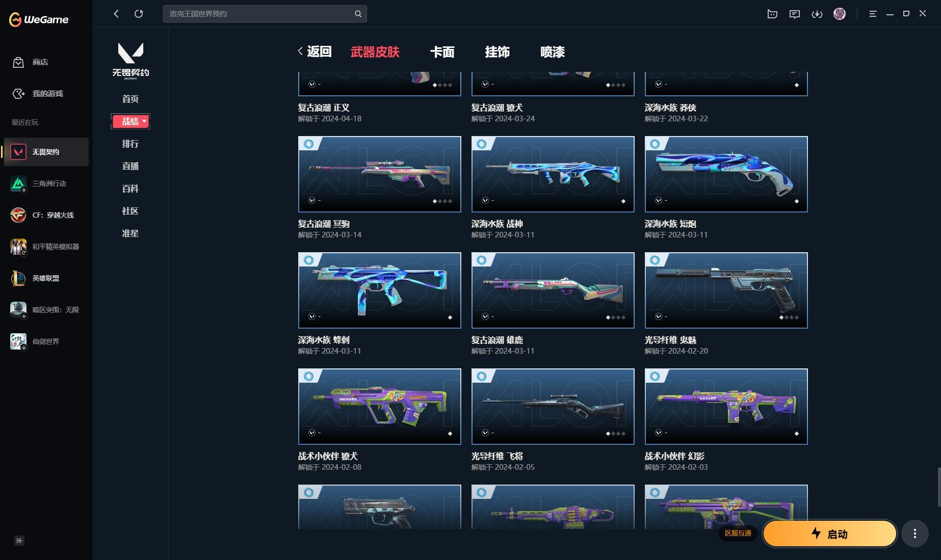Open the downloads manager icon
The height and width of the screenshot is (560, 941).
tap(817, 14)
